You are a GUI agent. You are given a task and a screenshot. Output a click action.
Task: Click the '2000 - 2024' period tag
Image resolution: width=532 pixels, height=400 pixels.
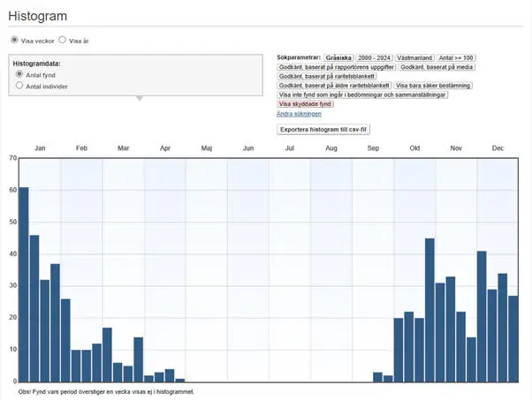(373, 57)
